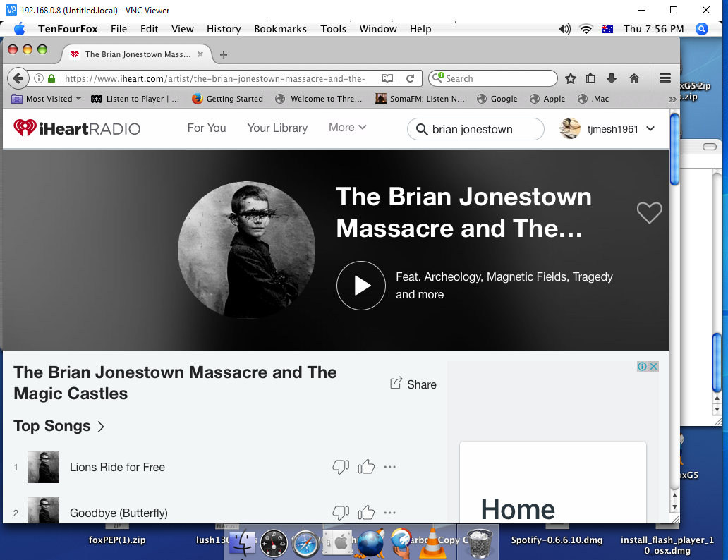
Task: Bookmark this page with the star icon
Action: (x=571, y=78)
